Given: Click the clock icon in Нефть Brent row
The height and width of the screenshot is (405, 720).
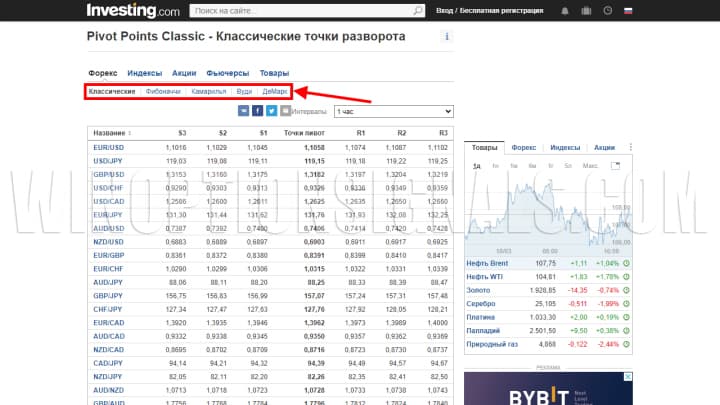Looking at the screenshot, I should [626, 264].
